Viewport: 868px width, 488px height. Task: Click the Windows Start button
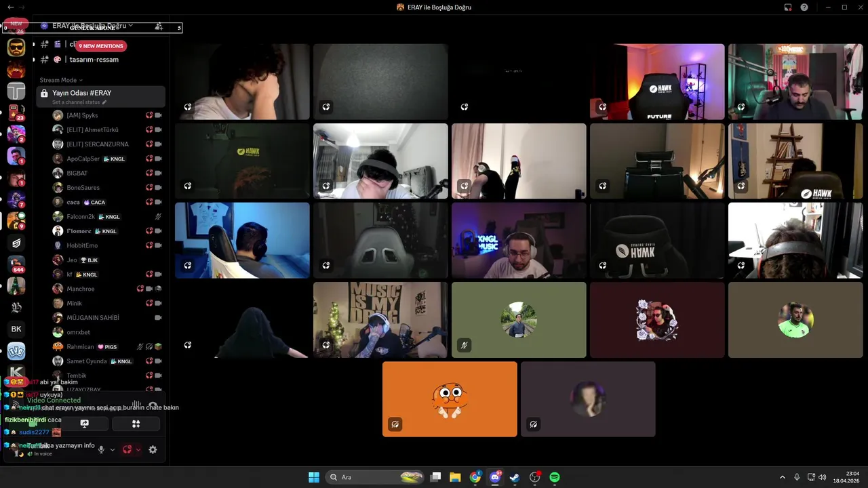(x=314, y=477)
